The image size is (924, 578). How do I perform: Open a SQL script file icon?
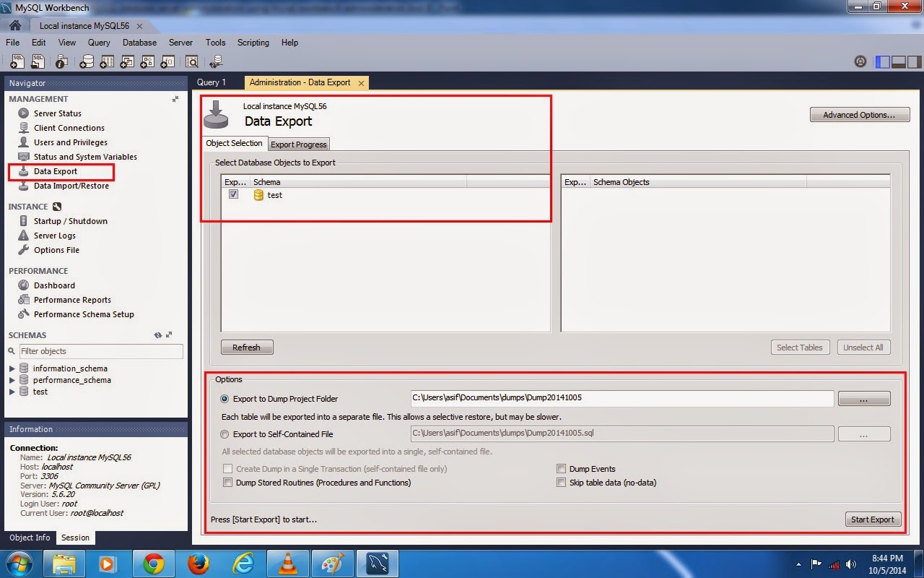coord(38,61)
